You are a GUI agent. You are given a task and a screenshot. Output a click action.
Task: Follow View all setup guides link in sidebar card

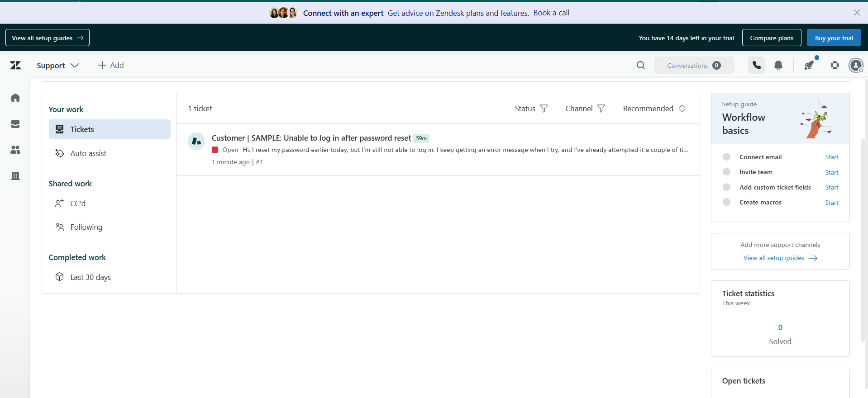(x=780, y=258)
